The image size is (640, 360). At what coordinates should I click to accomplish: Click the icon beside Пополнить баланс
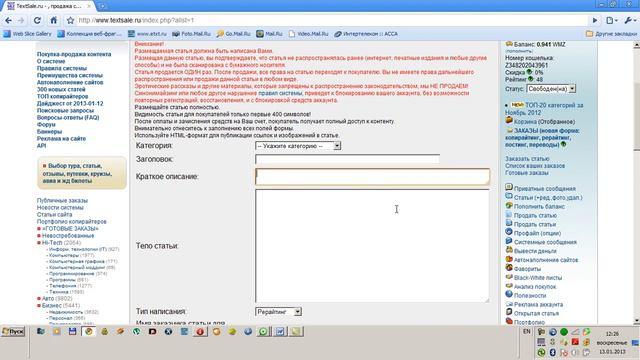(x=509, y=206)
